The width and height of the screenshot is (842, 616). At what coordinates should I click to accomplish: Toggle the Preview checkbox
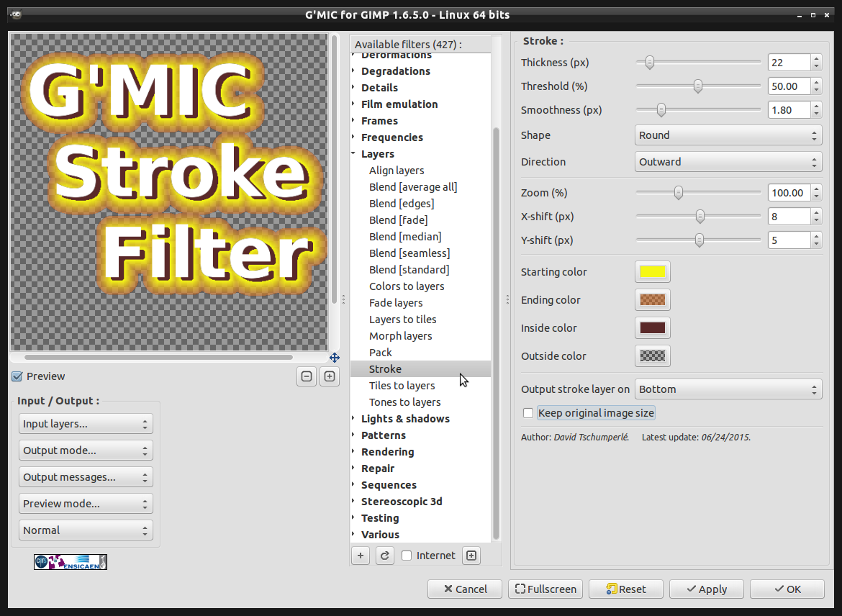tap(17, 376)
